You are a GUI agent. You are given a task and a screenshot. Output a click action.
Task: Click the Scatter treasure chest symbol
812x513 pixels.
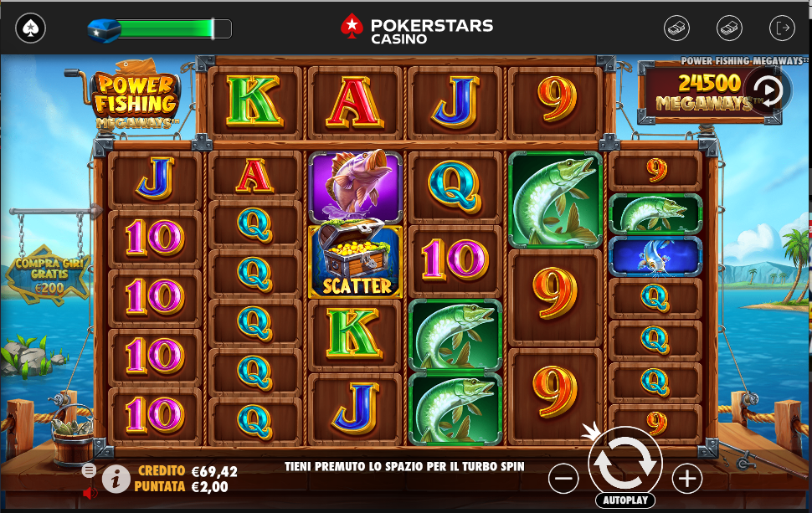(355, 260)
